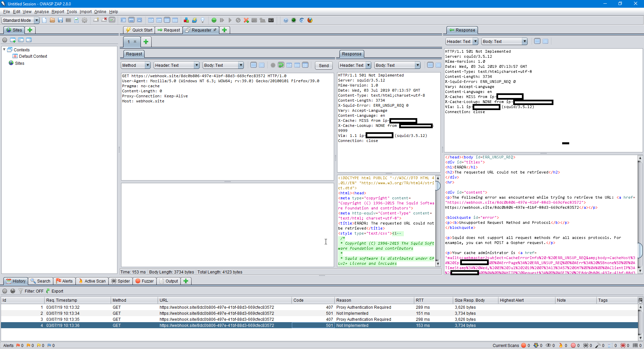Open the Analyse menu
The height and width of the screenshot is (349, 644).
pyautogui.click(x=42, y=12)
